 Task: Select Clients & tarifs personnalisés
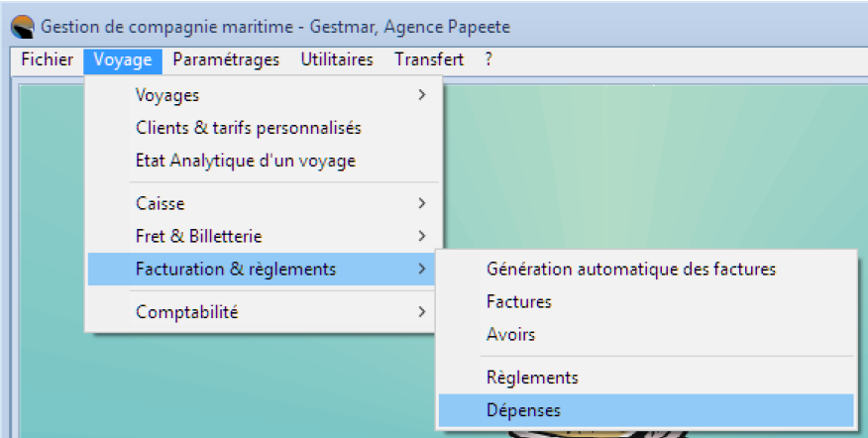(x=249, y=128)
